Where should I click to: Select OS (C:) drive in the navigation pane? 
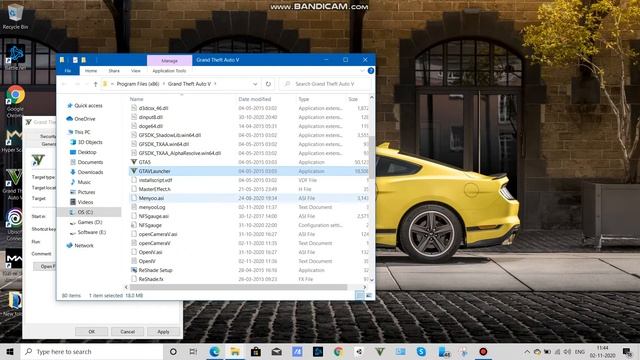click(x=85, y=212)
